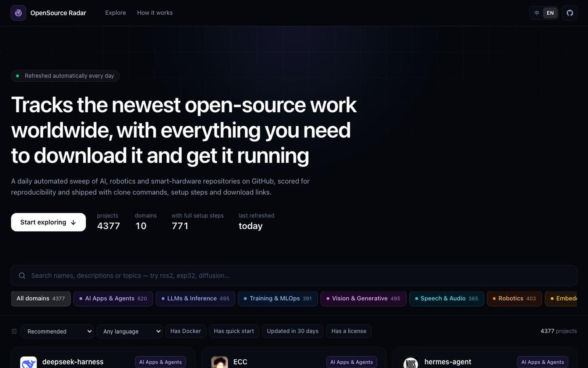Click deepseek-harness AI Apps & Agents tag
Viewport: 588px width, 368px height.
[160, 362]
